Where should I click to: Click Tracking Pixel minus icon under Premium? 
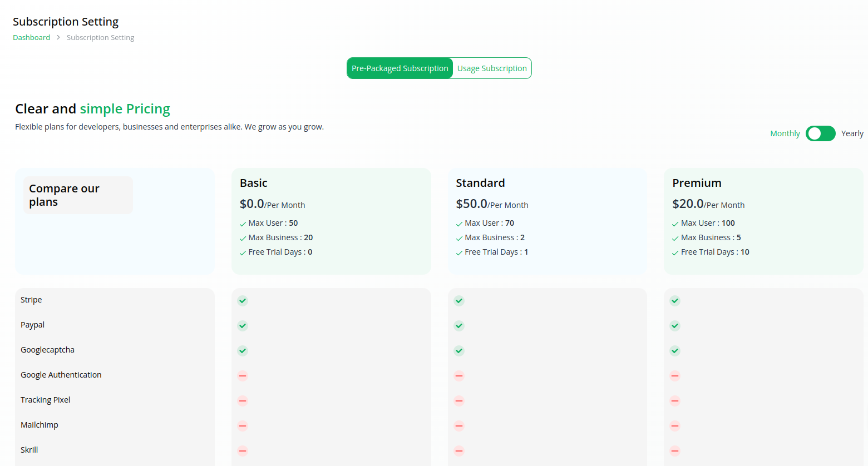[x=675, y=401]
